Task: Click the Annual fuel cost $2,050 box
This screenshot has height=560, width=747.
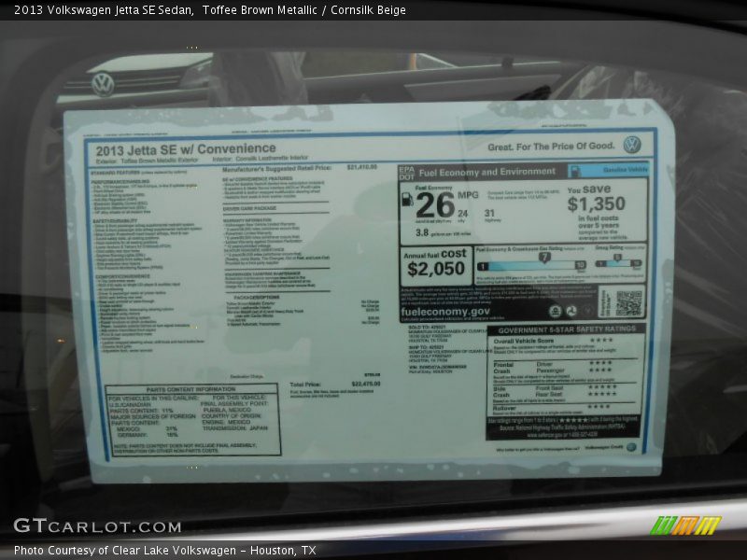Action: click(x=436, y=266)
